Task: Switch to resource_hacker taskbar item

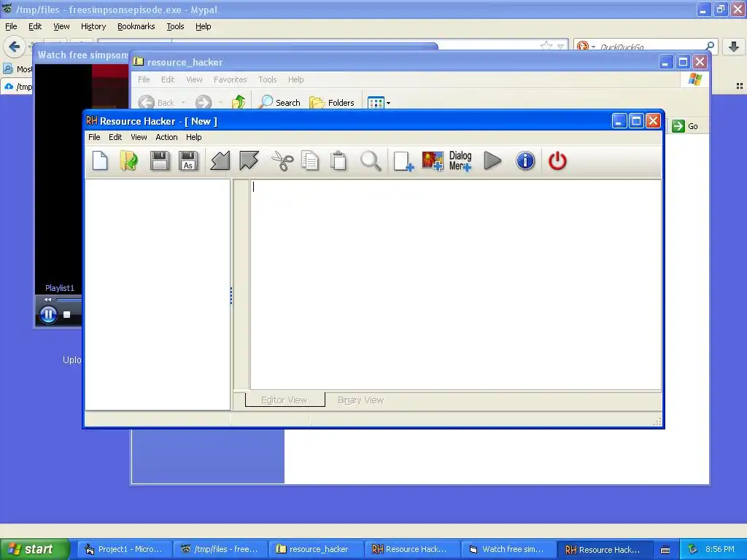Action: (315, 549)
